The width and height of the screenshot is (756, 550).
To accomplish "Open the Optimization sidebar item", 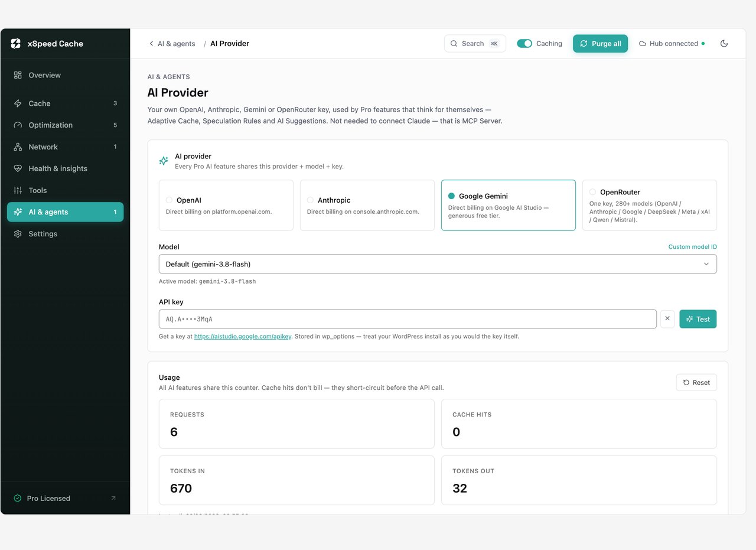I will tap(65, 125).
